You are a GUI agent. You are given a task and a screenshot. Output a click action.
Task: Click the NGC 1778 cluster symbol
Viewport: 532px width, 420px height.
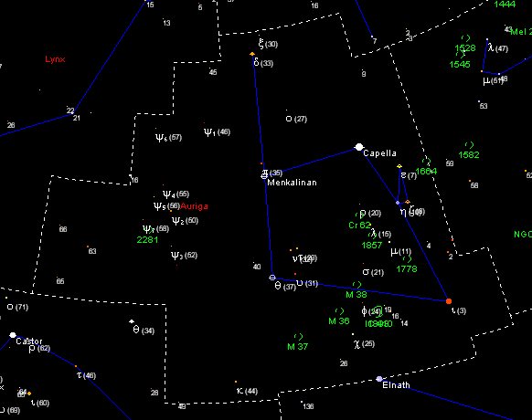pyautogui.click(x=407, y=259)
